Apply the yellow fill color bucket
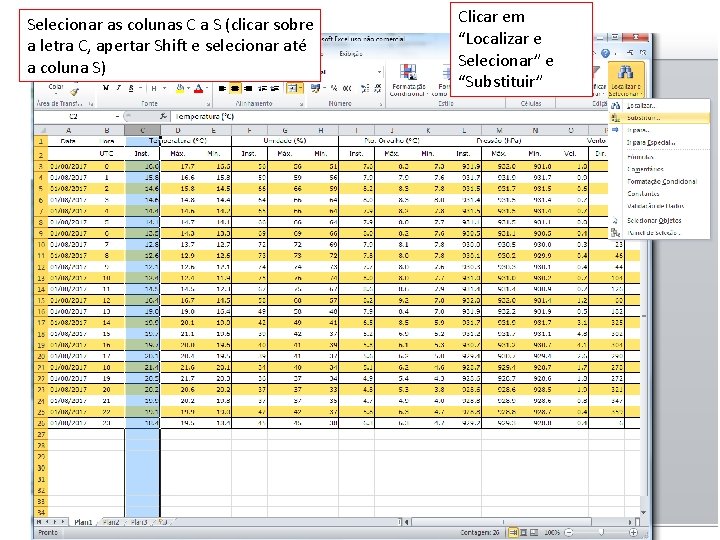Screen dimensions: 720x540 180,88
